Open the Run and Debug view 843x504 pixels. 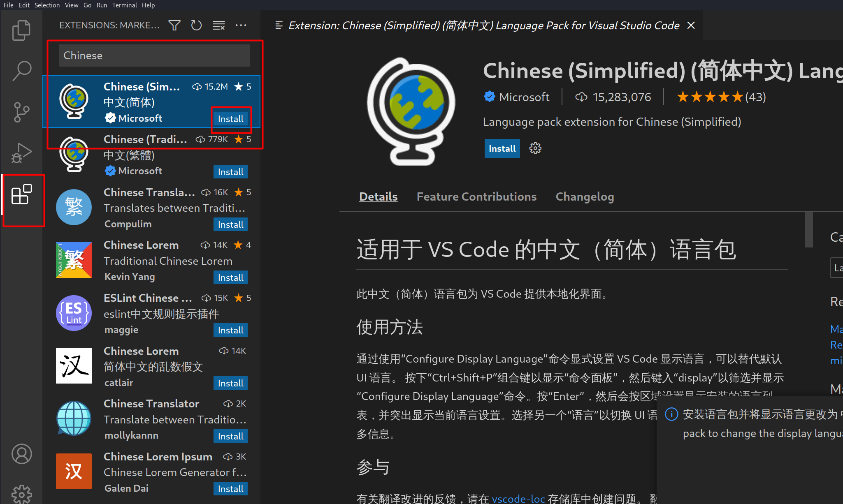(x=21, y=153)
